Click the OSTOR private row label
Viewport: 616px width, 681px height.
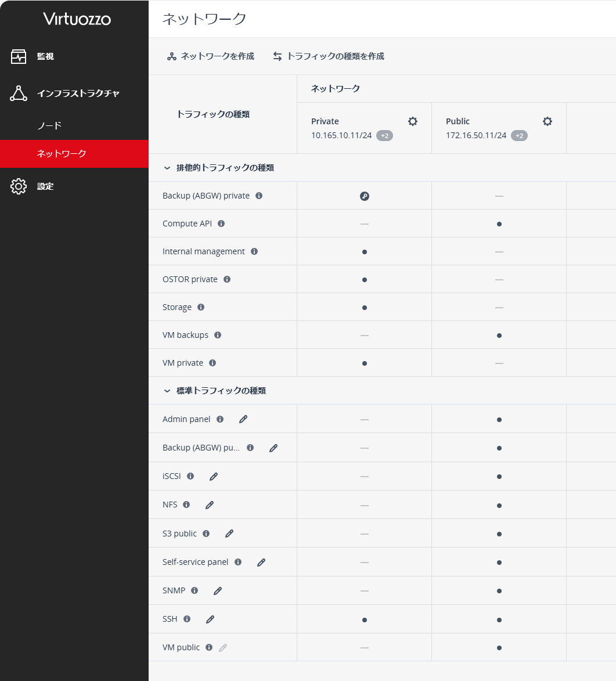190,279
